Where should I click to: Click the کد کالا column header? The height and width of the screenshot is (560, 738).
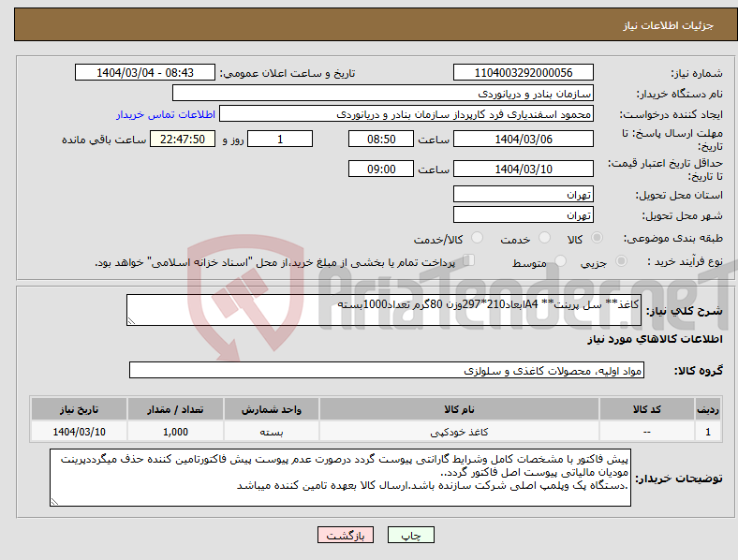coord(647,409)
